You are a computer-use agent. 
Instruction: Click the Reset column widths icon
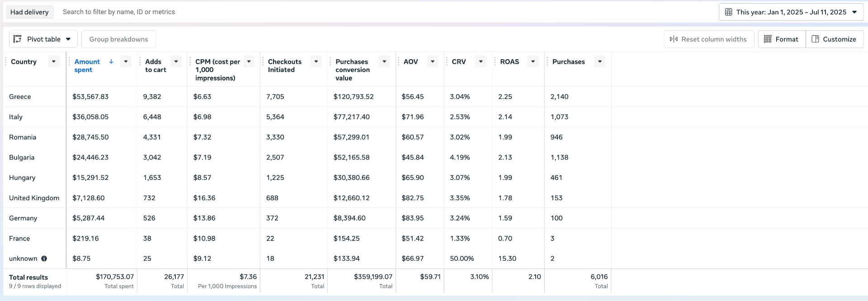674,39
